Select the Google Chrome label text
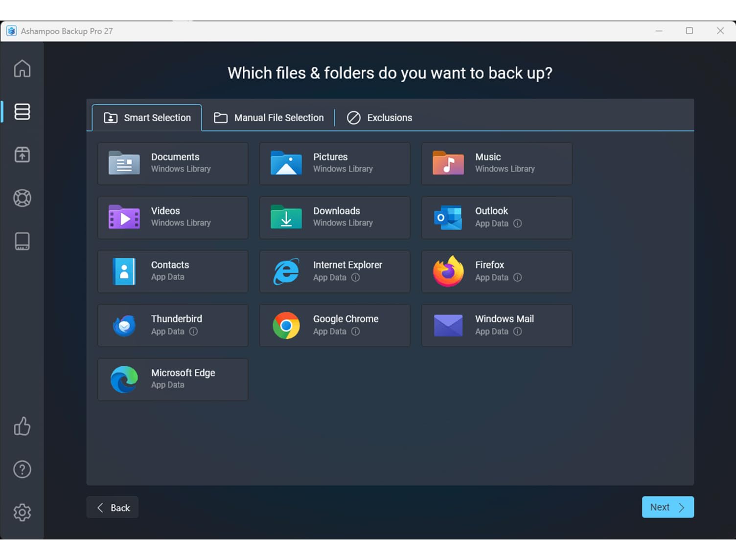Viewport: 736px width, 560px height. [345, 319]
